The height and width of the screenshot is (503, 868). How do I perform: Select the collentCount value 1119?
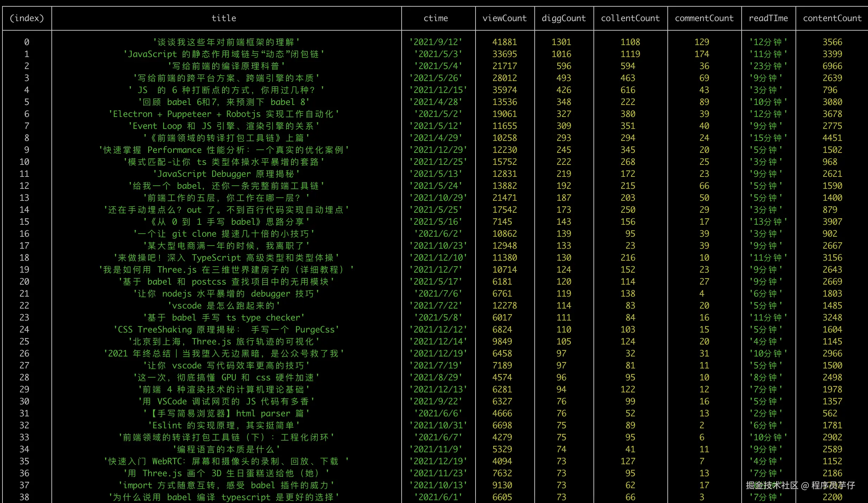[x=630, y=54]
